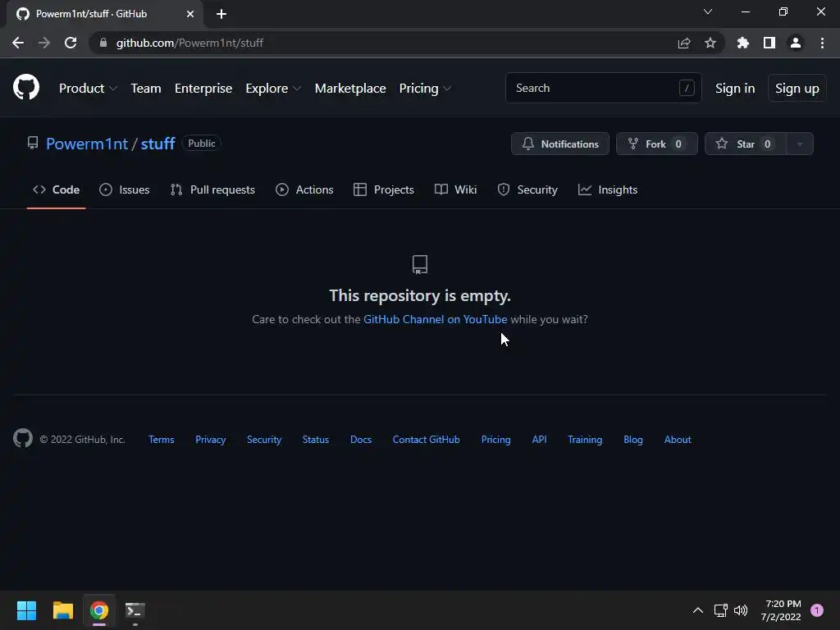The height and width of the screenshot is (630, 840).
Task: Open the Pricing footer link
Action: pyautogui.click(x=495, y=440)
